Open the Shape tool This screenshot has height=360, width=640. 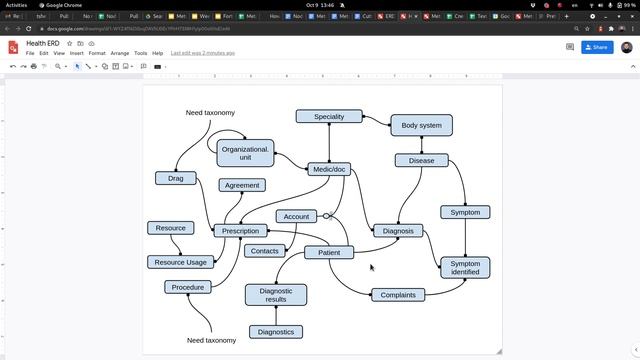pos(105,66)
